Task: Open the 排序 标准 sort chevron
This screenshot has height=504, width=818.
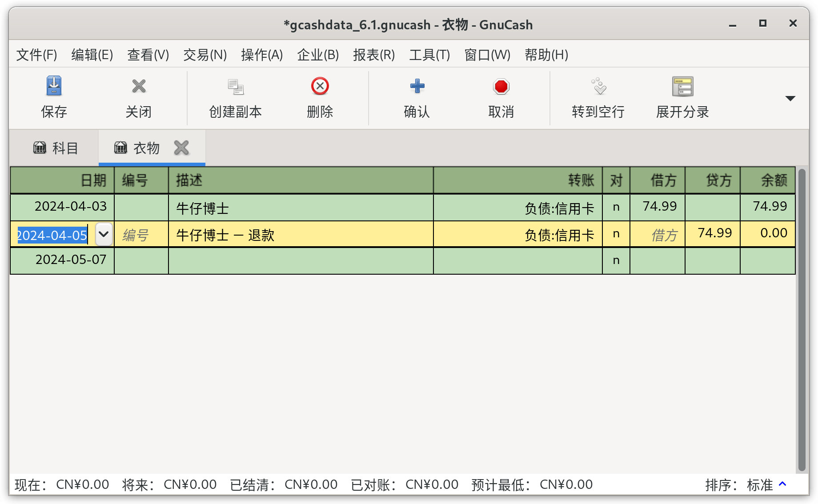Action: (783, 484)
